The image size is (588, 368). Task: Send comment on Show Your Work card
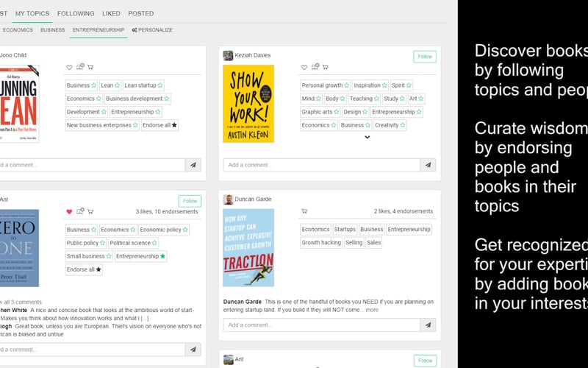428,165
